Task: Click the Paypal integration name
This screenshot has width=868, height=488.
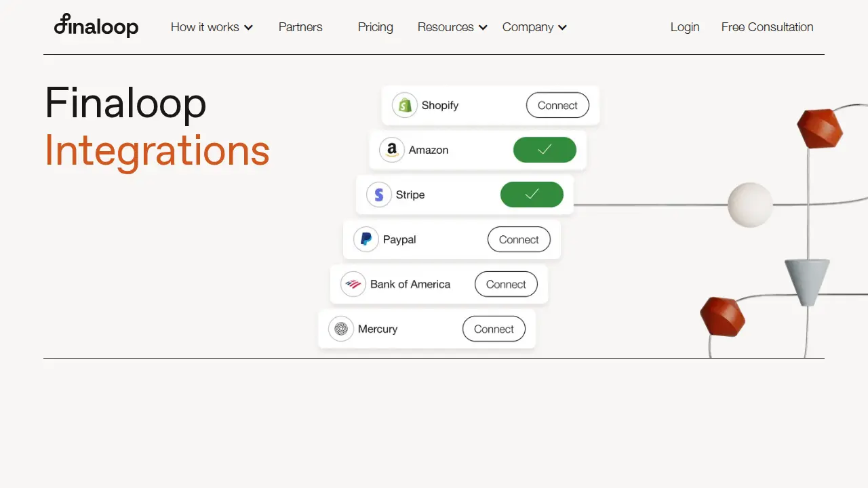Action: (399, 239)
